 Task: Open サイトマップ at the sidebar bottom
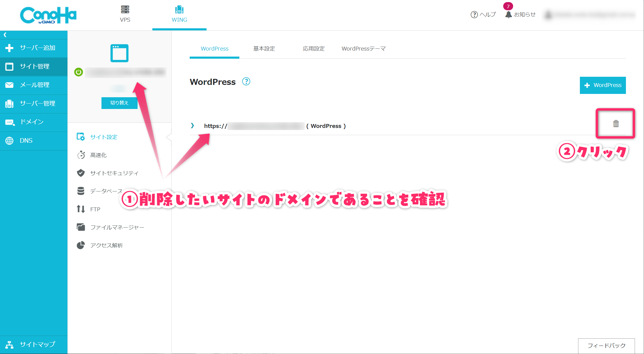37,344
